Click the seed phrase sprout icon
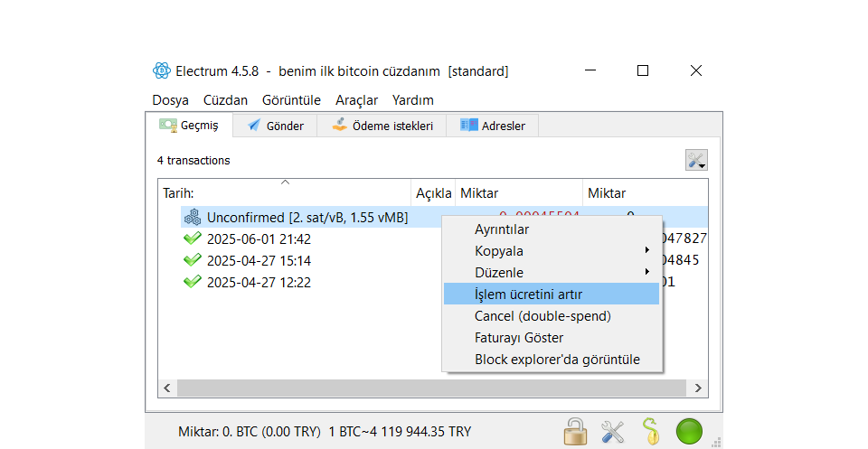The width and height of the screenshot is (868, 449). [x=650, y=431]
